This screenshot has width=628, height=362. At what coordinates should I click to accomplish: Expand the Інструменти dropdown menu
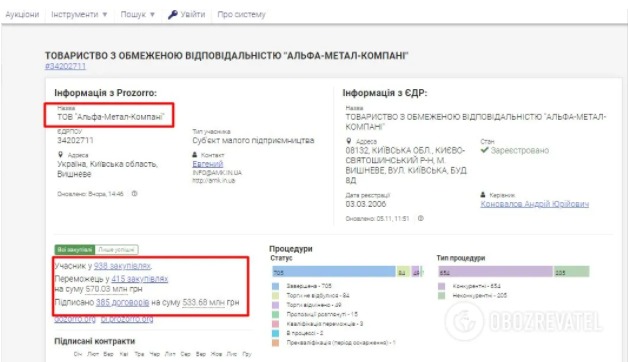pyautogui.click(x=79, y=14)
